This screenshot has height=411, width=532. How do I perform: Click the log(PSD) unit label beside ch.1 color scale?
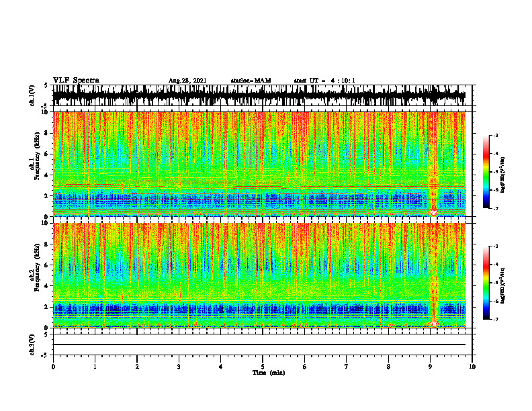[502, 175]
